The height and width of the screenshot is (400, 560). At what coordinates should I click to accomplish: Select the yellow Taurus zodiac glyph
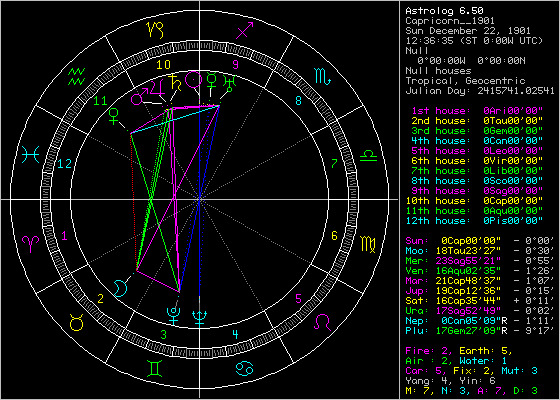tap(76, 323)
